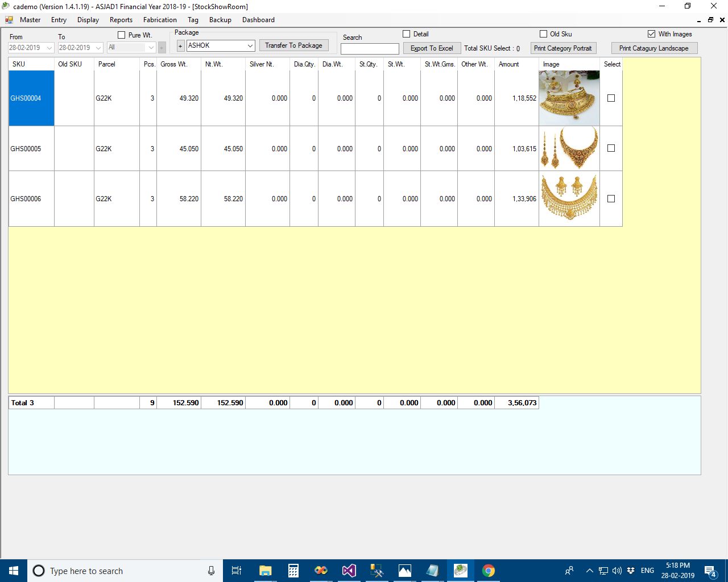Image resolution: width=728 pixels, height=582 pixels.
Task: Click the microphone icon in search box
Action: (211, 571)
